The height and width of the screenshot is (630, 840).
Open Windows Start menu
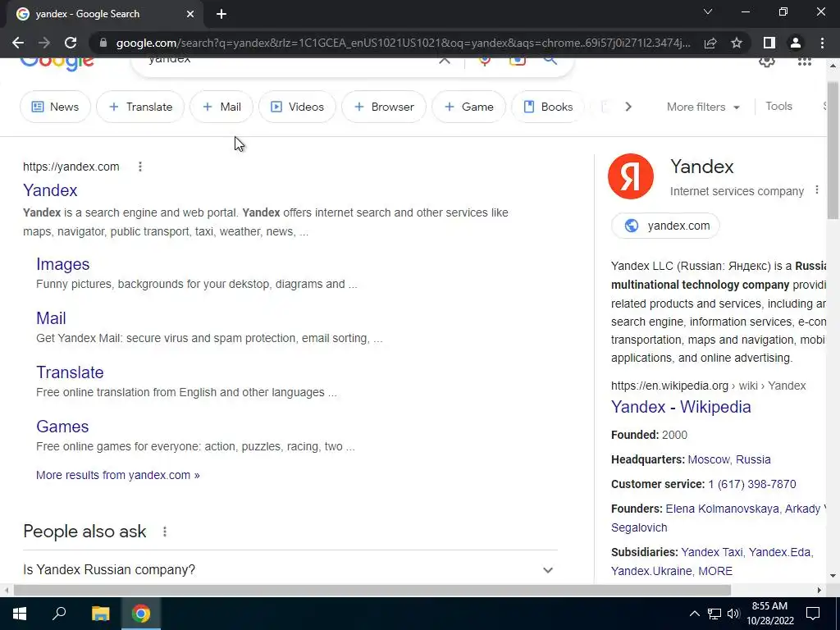20,614
